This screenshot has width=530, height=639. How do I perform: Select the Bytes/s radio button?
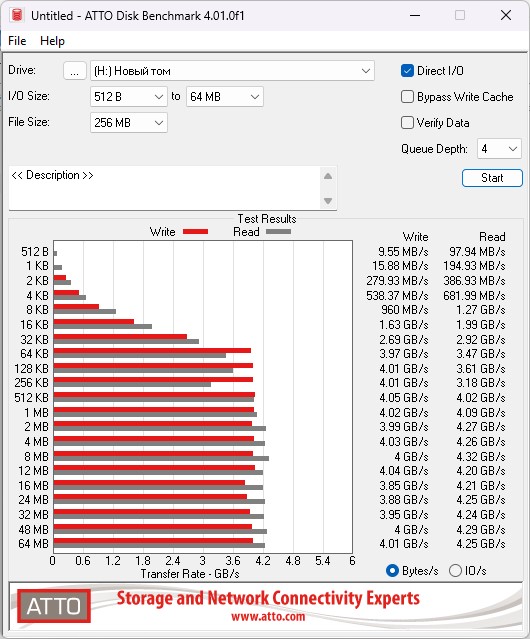(392, 571)
